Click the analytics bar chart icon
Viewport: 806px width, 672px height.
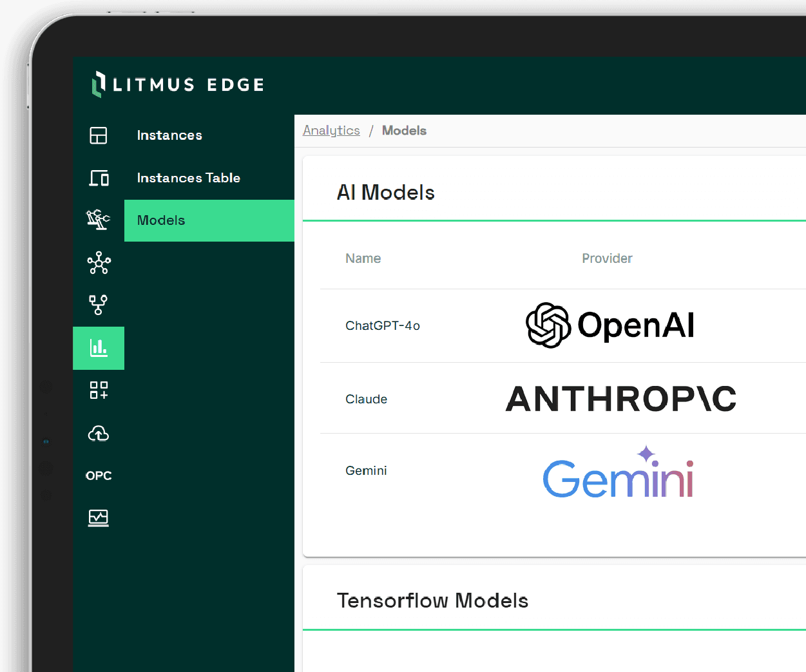pos(99,348)
